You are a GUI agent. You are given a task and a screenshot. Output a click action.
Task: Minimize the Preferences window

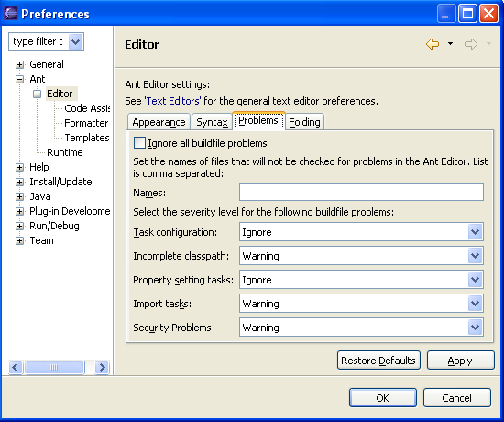click(446, 14)
